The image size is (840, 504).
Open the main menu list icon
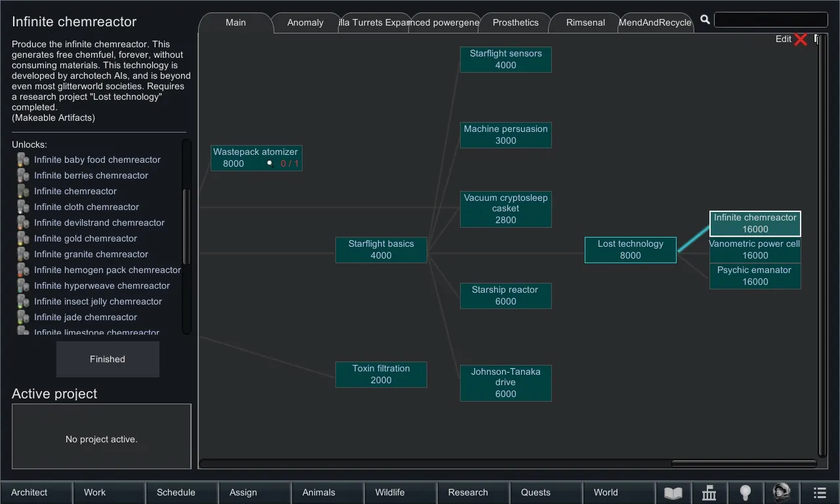tap(820, 493)
